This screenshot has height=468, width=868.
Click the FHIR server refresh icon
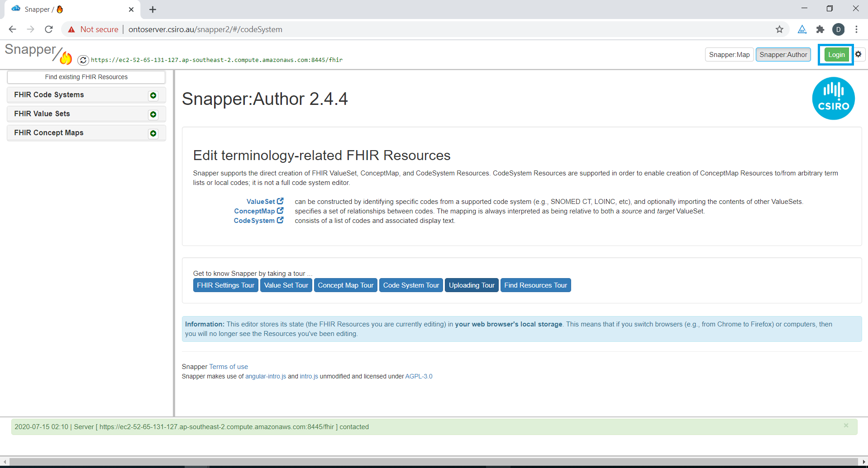(83, 60)
